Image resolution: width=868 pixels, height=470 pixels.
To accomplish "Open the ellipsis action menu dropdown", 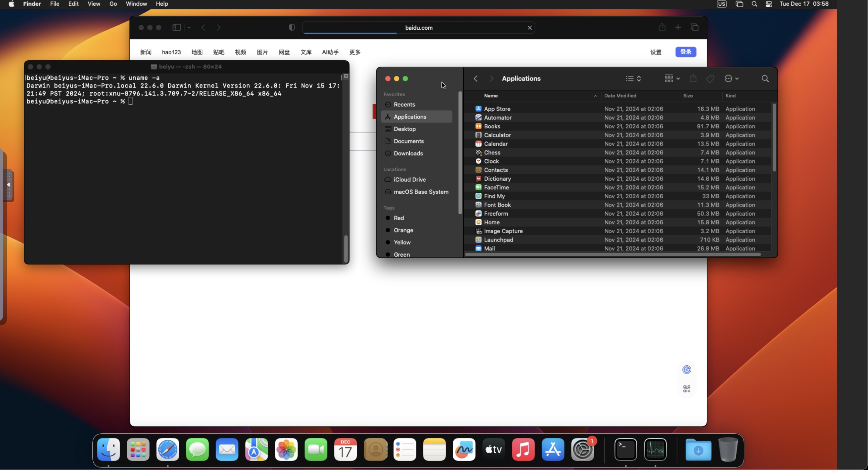I will (732, 78).
